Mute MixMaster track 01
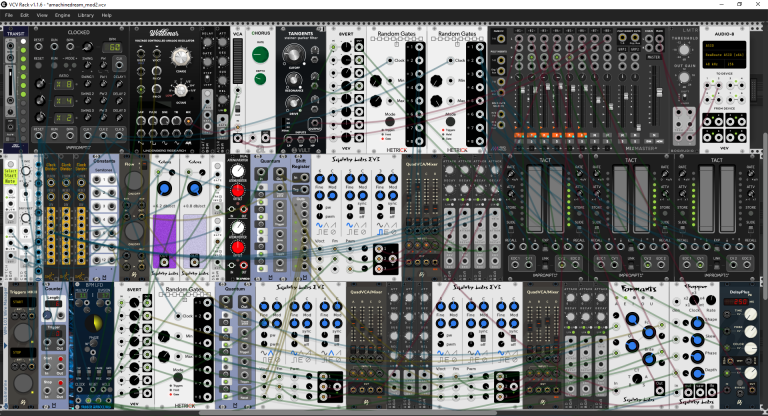Viewport: 768px width, 416px height. [x=518, y=135]
